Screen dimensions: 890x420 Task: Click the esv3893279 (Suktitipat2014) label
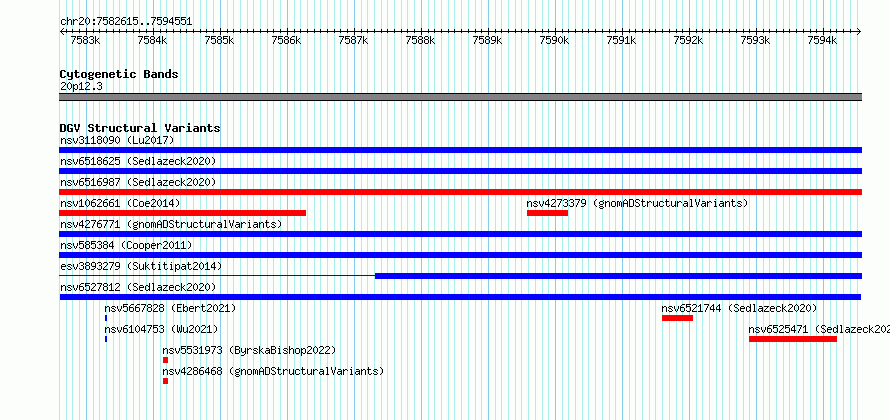tap(141, 266)
